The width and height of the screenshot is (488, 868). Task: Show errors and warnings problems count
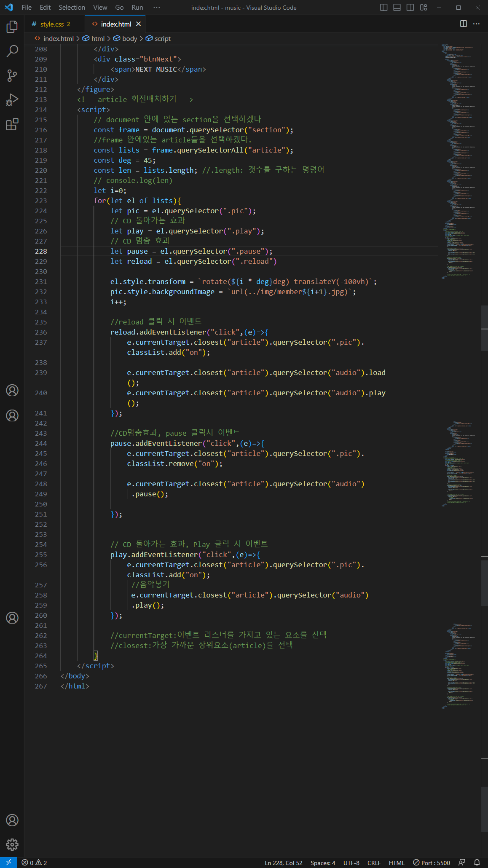35,863
